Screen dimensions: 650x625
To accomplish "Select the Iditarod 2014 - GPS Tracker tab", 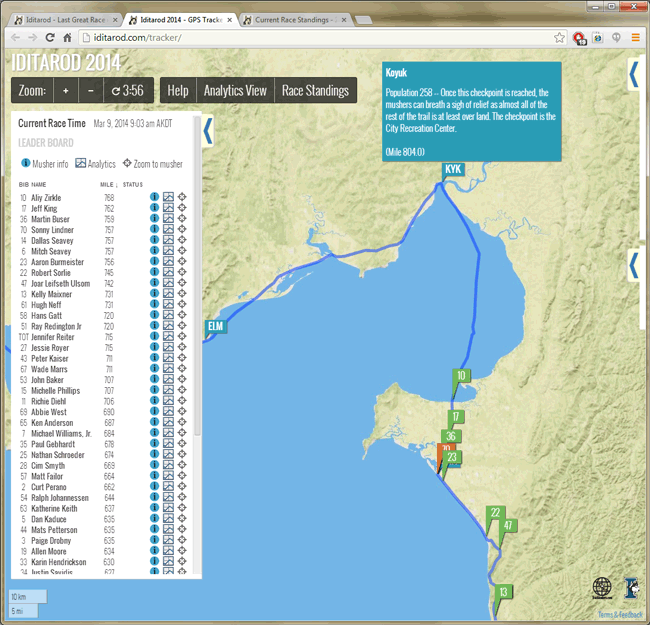I will tap(181, 20).
